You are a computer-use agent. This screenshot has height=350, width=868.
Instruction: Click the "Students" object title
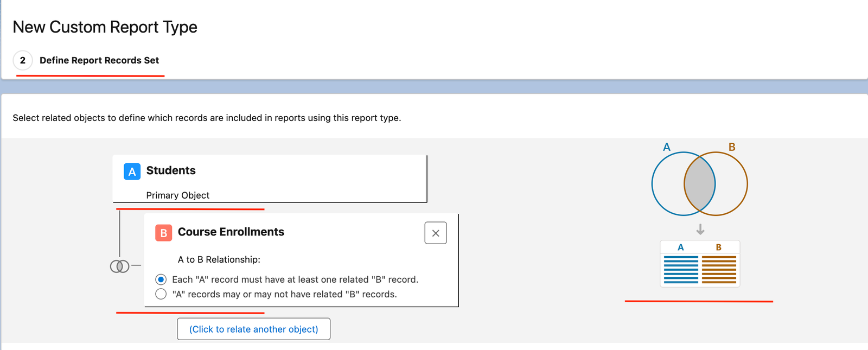click(171, 170)
